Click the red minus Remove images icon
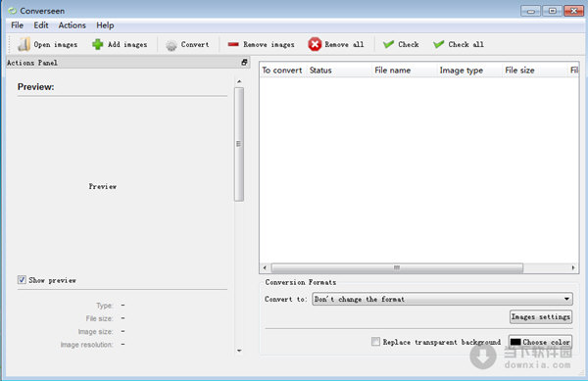This screenshot has width=588, height=381. pos(233,44)
